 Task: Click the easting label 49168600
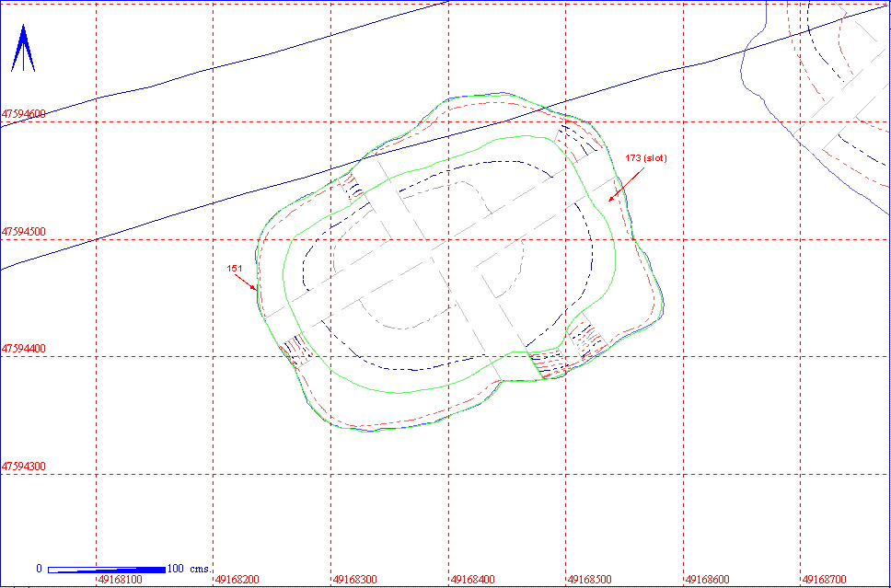(708, 580)
